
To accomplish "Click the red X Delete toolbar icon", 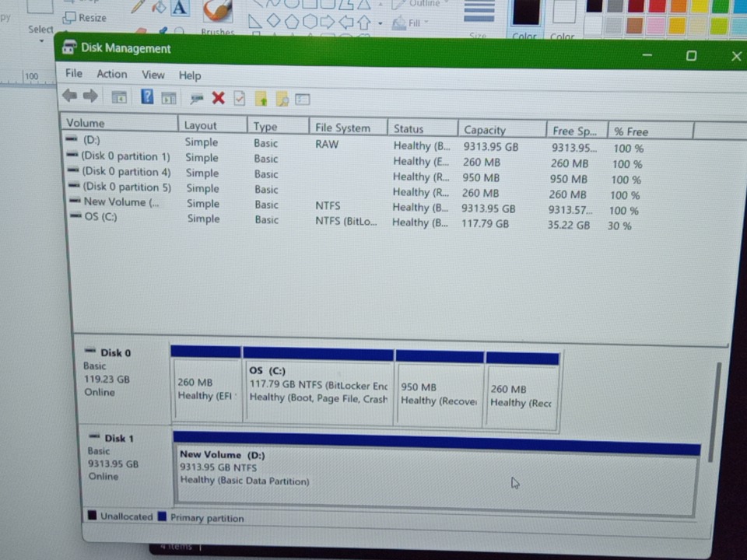I will tap(218, 98).
